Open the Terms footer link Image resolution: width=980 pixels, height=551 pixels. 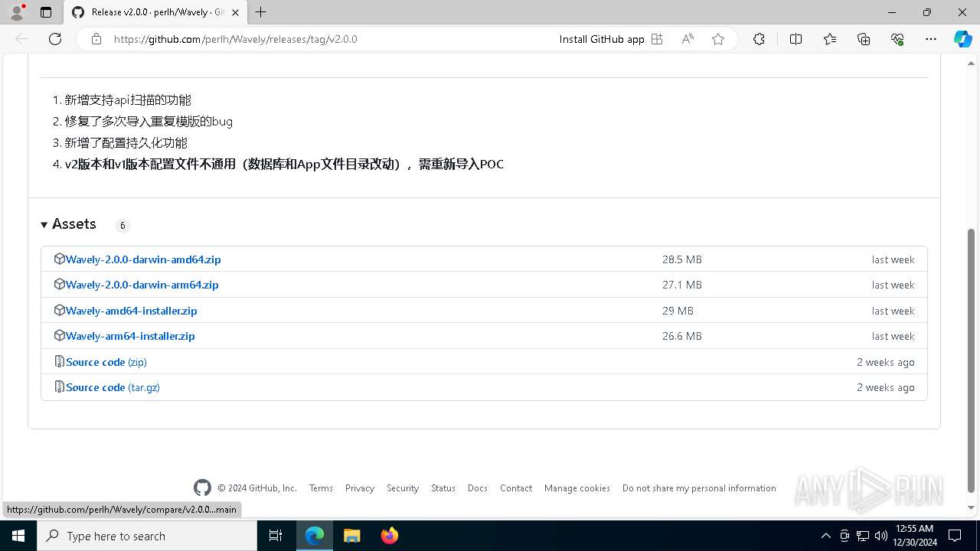[321, 488]
